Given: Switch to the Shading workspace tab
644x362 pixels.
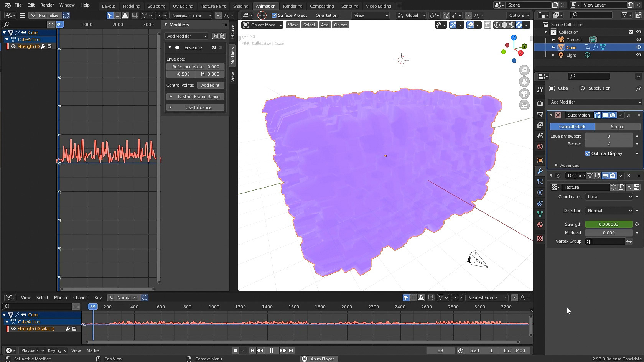Looking at the screenshot, I should [x=240, y=6].
